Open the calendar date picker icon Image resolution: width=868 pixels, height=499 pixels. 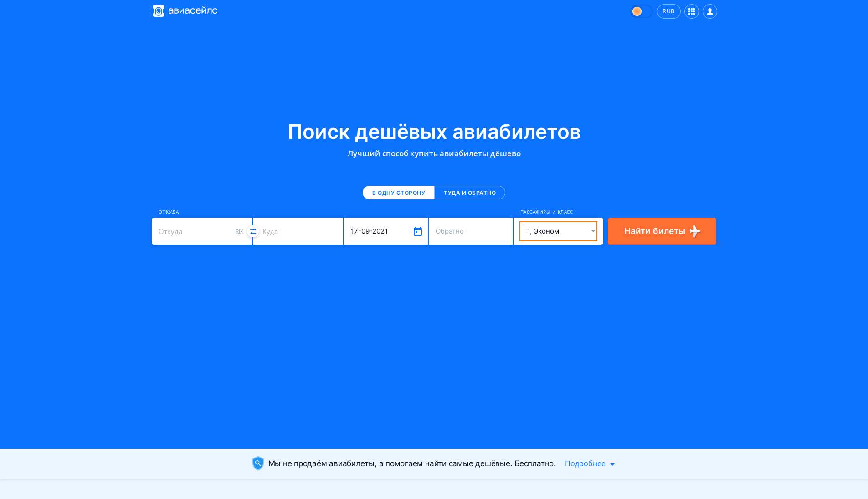point(417,231)
